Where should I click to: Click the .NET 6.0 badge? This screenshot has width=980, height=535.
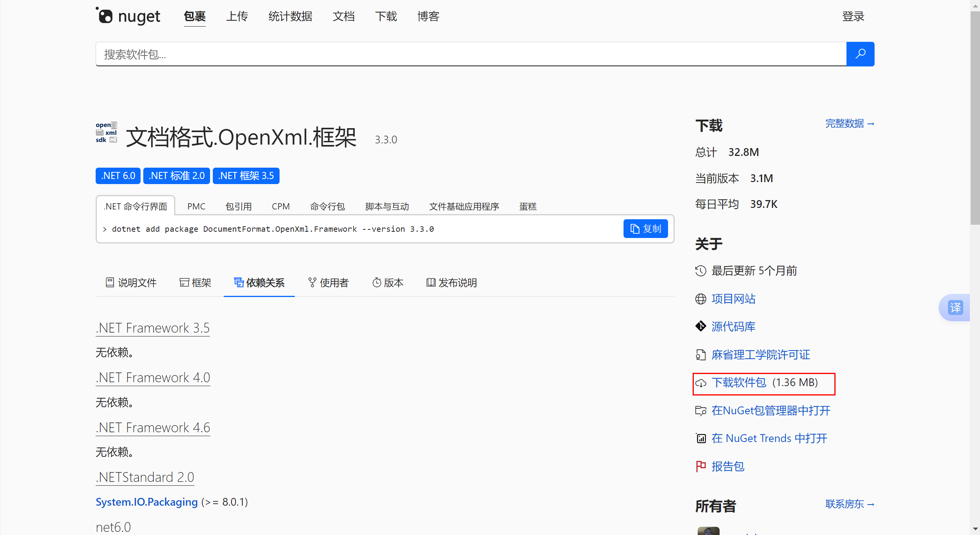(x=118, y=176)
